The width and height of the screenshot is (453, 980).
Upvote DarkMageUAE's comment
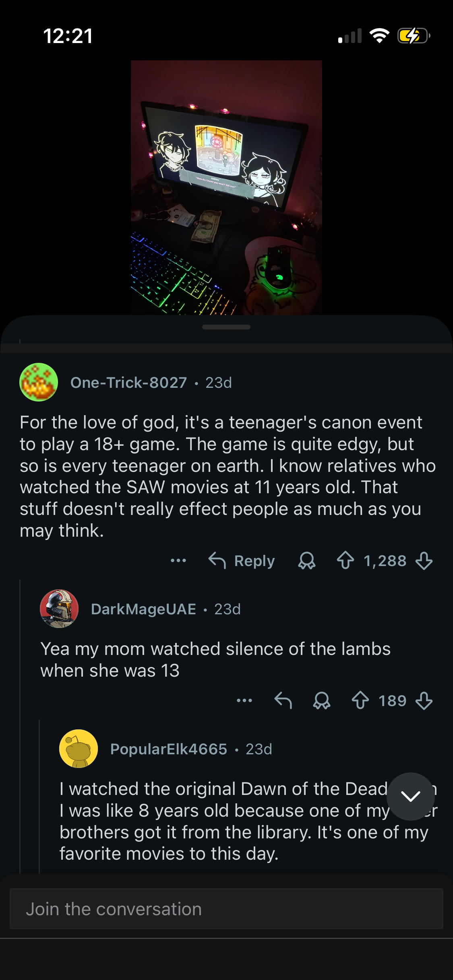click(360, 700)
